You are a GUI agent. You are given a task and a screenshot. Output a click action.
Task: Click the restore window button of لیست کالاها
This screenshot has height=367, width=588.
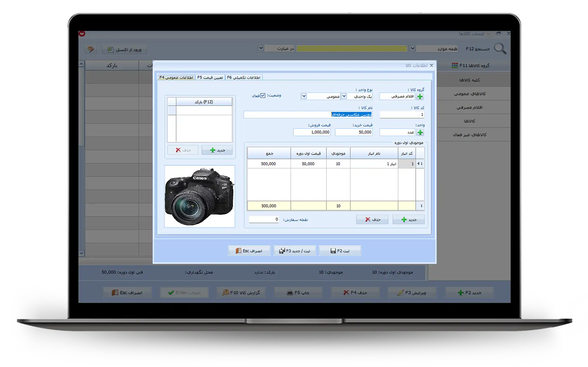tap(498, 34)
